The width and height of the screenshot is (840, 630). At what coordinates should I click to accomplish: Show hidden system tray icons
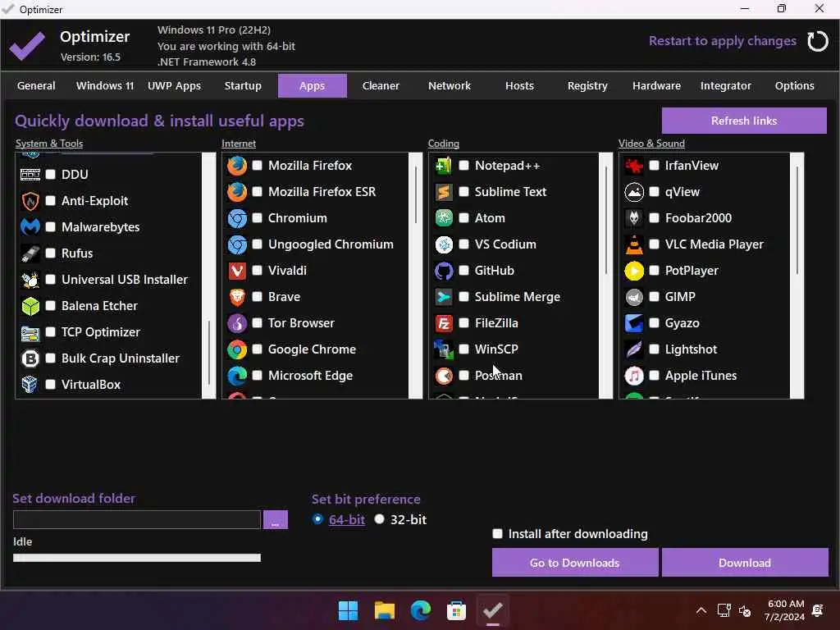tap(701, 610)
